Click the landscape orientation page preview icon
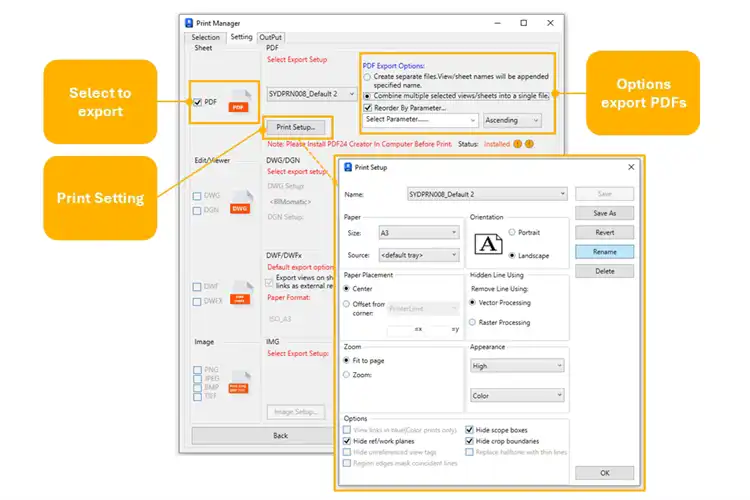The height and width of the screenshot is (500, 750). (x=489, y=243)
